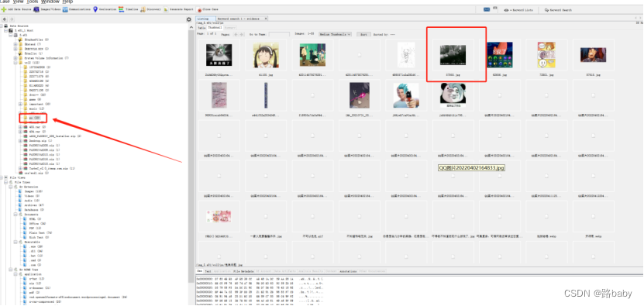Open tree view gear settings
The width and height of the screenshot is (644, 306).
coord(189,19)
